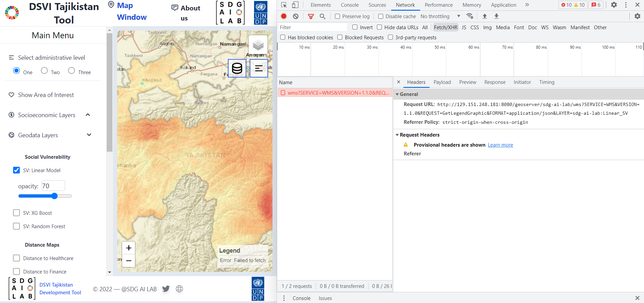Viewport: 644px width, 303px height.
Task: Open the layer switcher icon on the map
Action: [x=257, y=45]
